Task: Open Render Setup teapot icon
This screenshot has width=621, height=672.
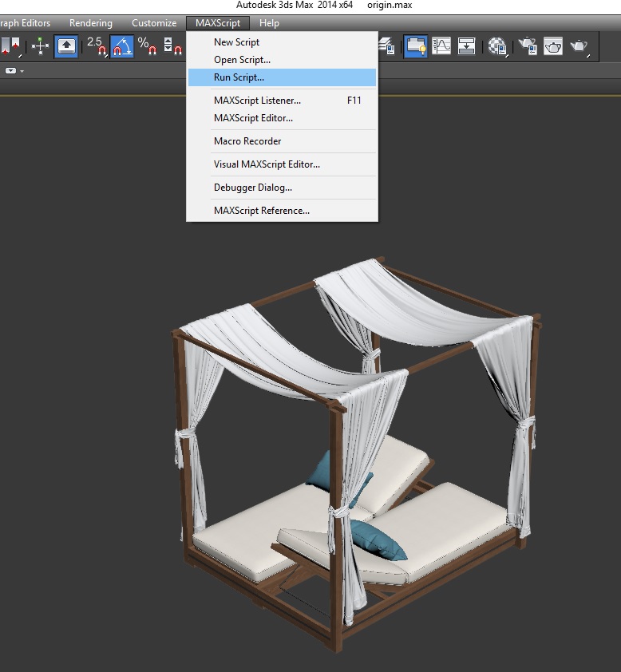Action: click(x=527, y=46)
